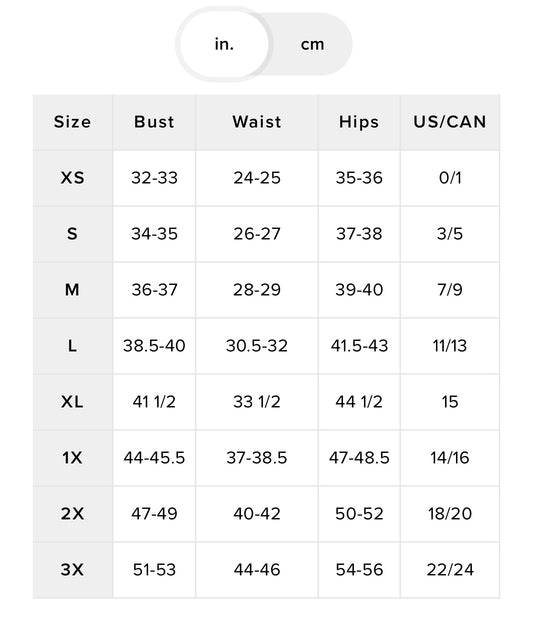Select the L size row label
533x620 pixels.
72,346
